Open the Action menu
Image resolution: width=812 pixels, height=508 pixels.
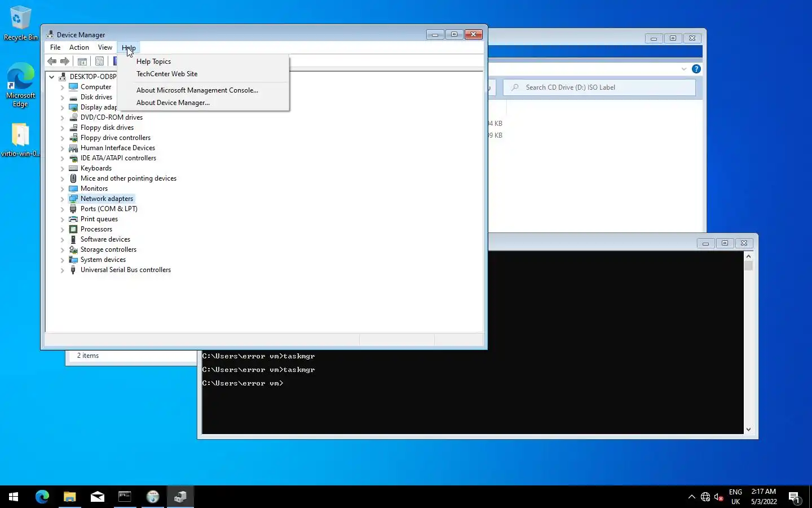(79, 47)
